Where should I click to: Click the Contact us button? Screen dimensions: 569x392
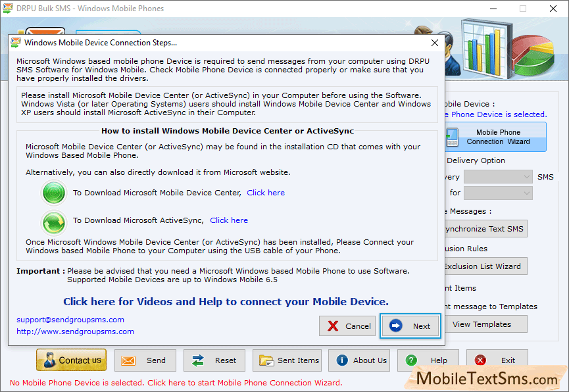coord(72,360)
